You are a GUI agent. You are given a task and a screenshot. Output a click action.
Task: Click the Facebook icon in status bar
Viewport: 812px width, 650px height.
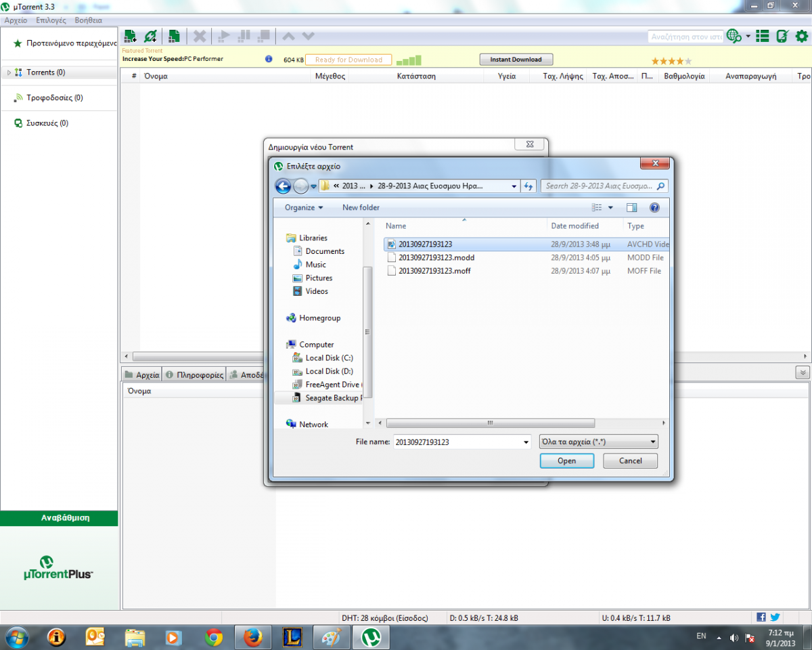pos(761,617)
